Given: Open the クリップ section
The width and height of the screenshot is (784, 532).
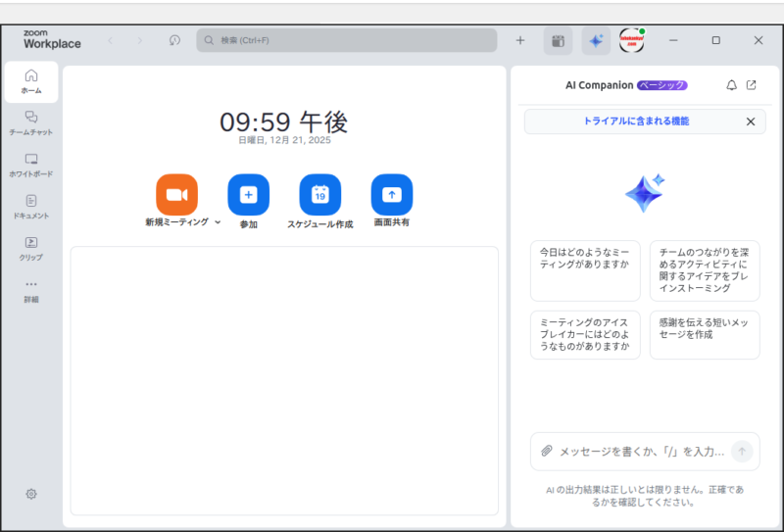Looking at the screenshot, I should [31, 248].
